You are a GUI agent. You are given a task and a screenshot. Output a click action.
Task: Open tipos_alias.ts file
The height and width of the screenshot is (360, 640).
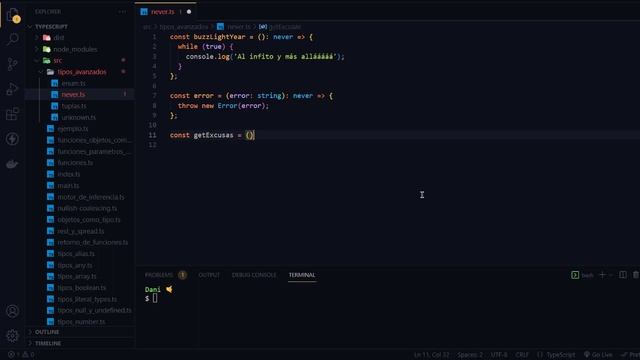76,254
